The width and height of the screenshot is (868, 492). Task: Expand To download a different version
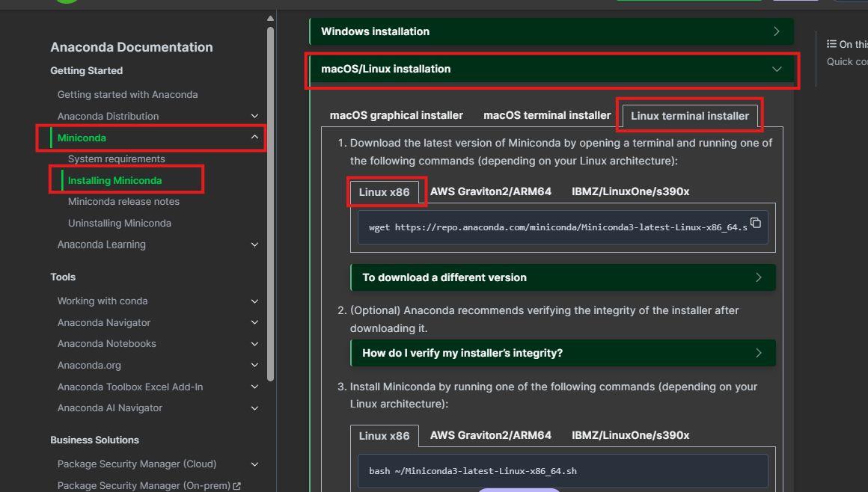coord(563,277)
